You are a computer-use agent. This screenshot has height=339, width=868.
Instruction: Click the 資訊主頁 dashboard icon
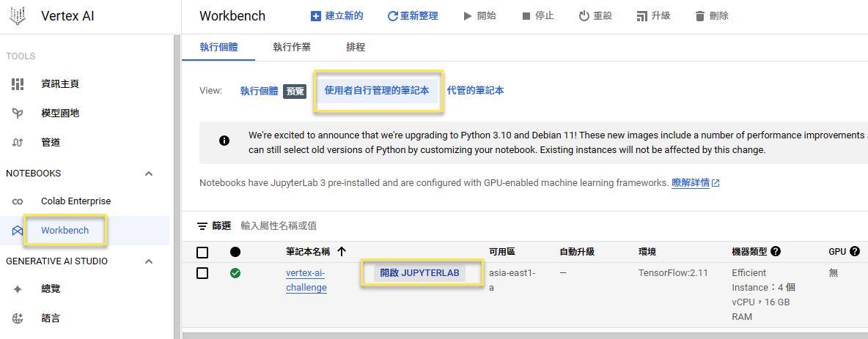[x=18, y=84]
